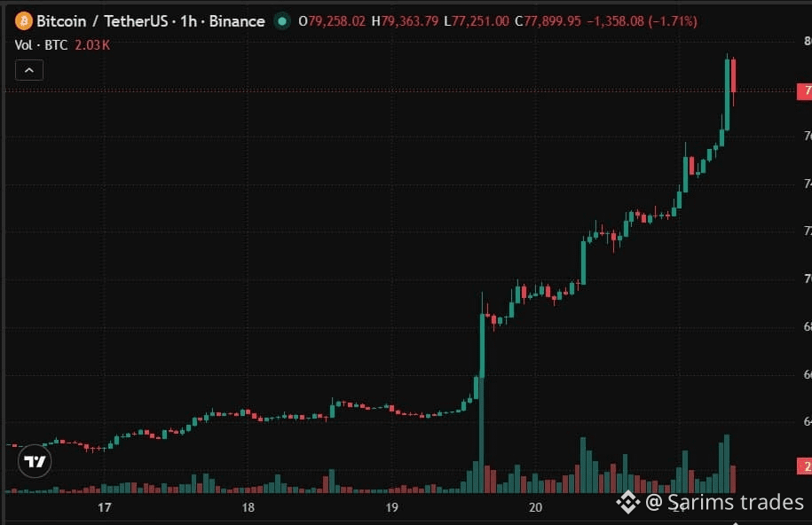Click the Binance exchange label in the title
The image size is (812, 525).
point(237,21)
